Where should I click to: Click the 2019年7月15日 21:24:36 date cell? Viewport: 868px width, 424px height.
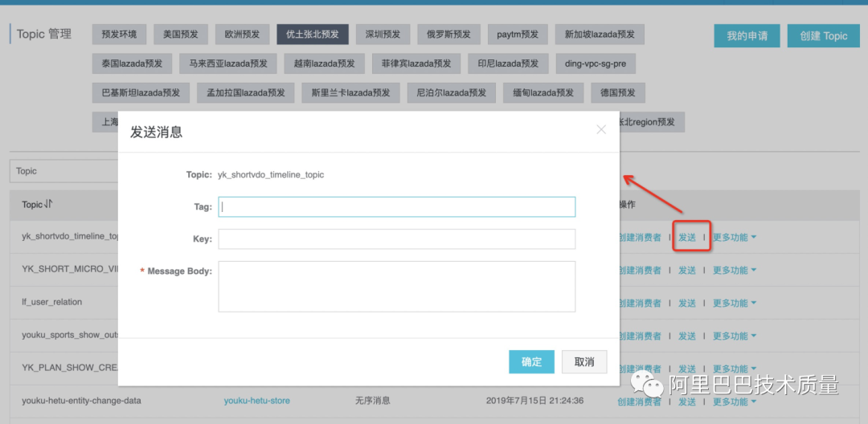pyautogui.click(x=534, y=400)
